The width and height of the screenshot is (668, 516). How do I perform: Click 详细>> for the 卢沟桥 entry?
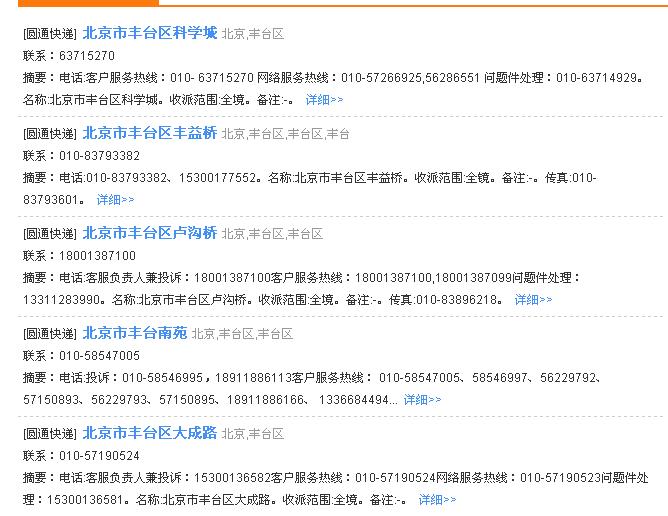click(533, 300)
